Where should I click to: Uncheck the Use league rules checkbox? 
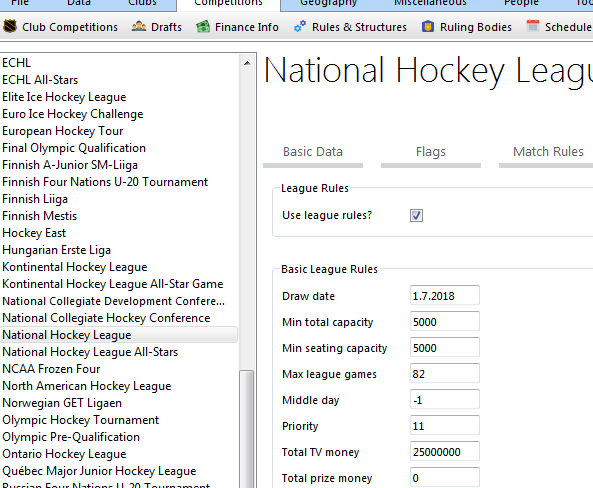click(416, 216)
